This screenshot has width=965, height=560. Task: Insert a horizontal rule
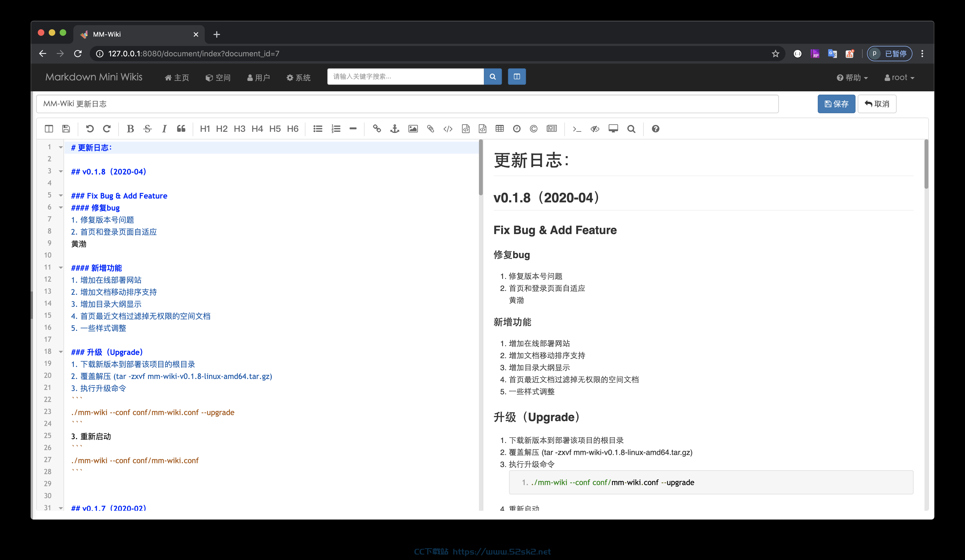click(x=353, y=129)
